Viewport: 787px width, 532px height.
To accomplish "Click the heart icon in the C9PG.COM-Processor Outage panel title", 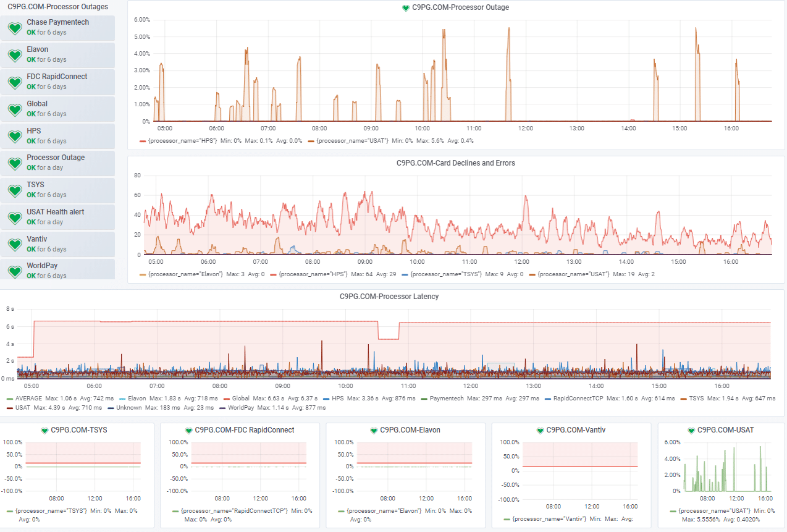I will [406, 8].
